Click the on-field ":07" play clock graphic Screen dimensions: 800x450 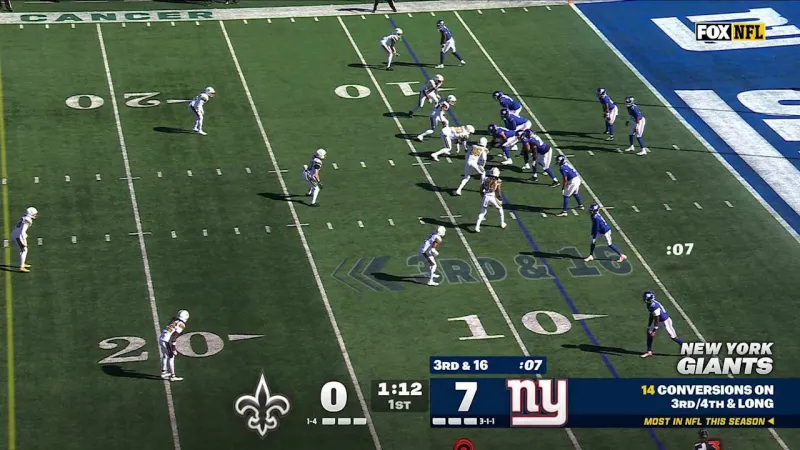coord(680,249)
